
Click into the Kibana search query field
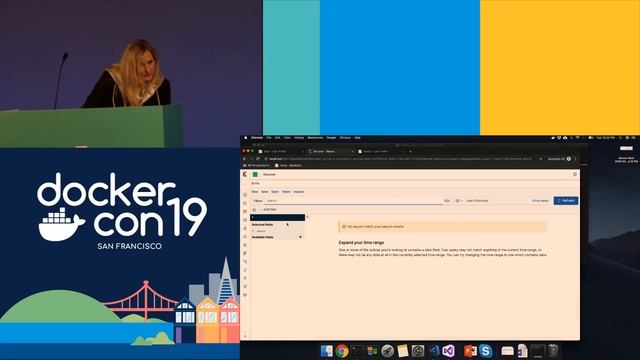[353, 201]
